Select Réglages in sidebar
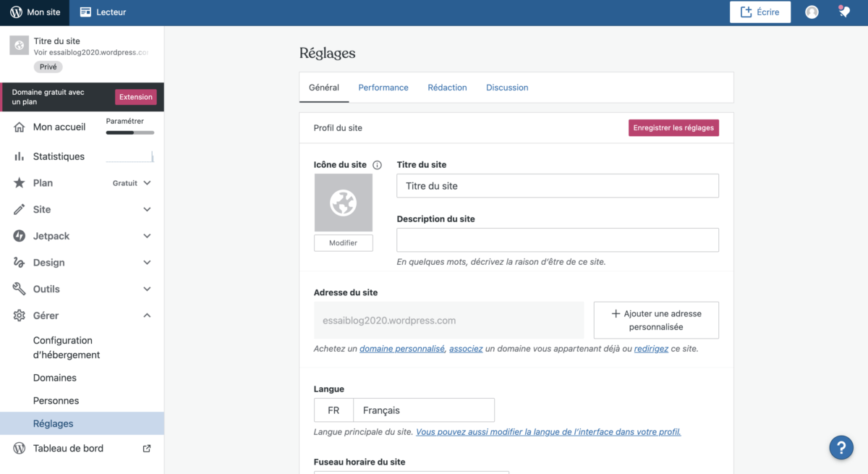The width and height of the screenshot is (868, 474). click(82, 424)
